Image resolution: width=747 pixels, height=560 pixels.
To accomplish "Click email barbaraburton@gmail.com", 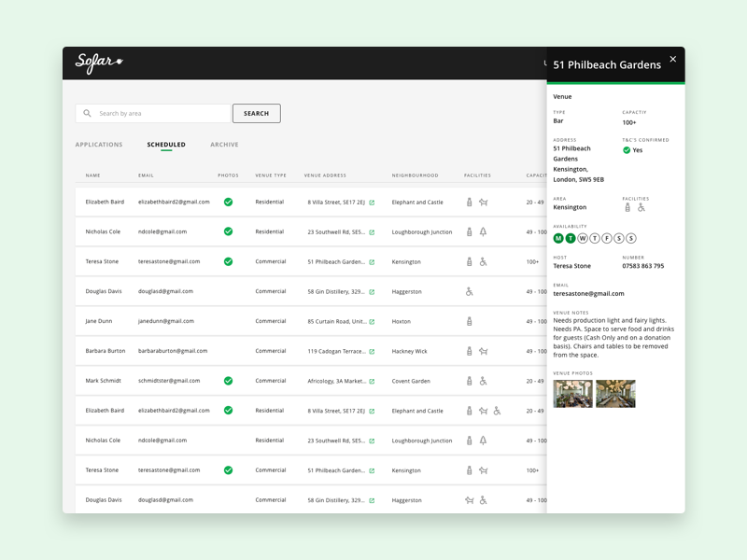I will tap(173, 351).
